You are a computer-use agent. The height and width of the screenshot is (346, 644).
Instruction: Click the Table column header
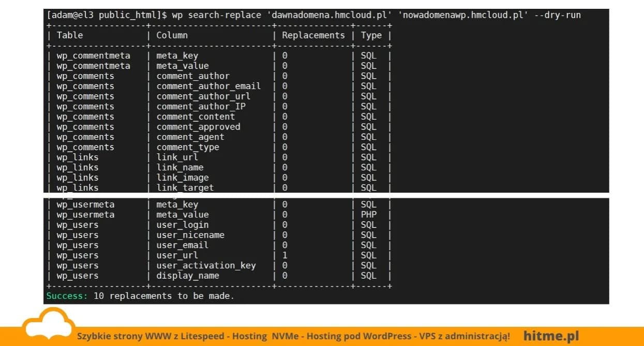(x=70, y=35)
